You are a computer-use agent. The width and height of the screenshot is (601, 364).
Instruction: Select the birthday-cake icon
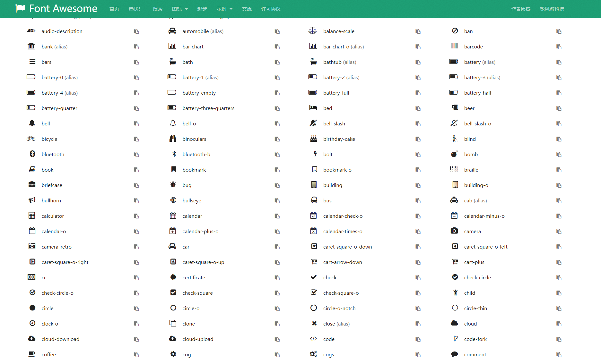point(314,139)
